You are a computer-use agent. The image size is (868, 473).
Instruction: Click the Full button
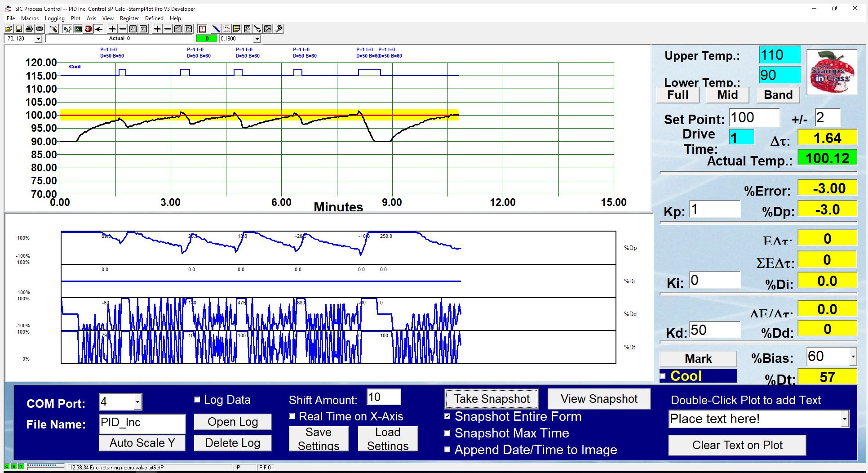(678, 95)
